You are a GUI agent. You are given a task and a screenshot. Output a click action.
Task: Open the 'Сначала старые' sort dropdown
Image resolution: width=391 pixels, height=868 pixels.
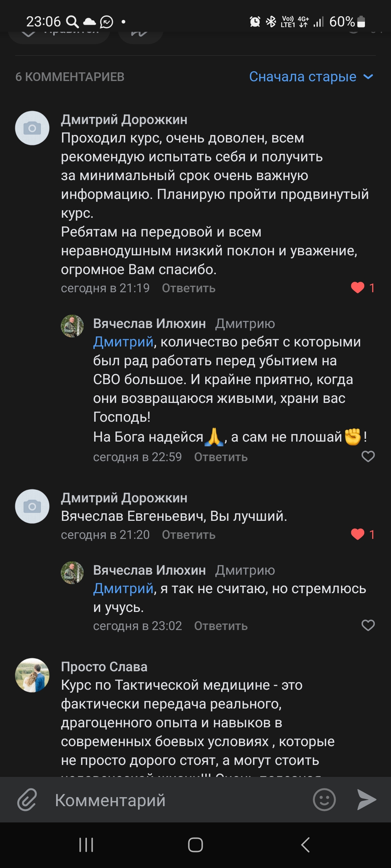(303, 77)
